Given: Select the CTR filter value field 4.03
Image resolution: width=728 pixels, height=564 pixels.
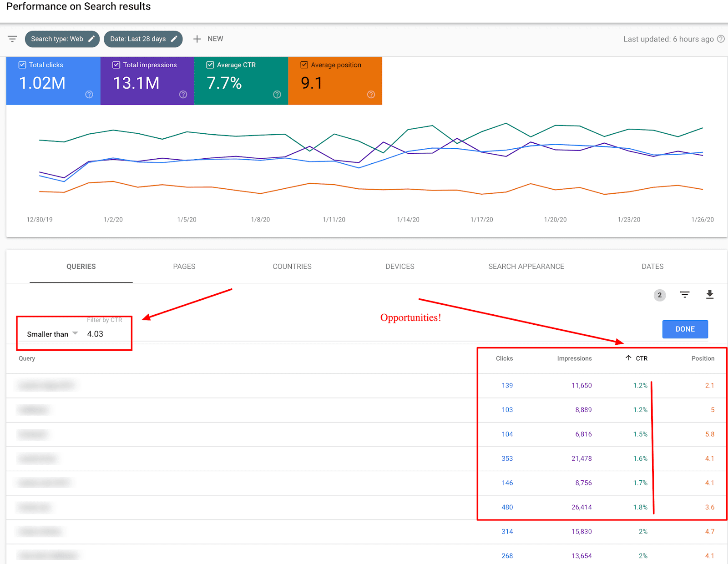Looking at the screenshot, I should tap(96, 333).
